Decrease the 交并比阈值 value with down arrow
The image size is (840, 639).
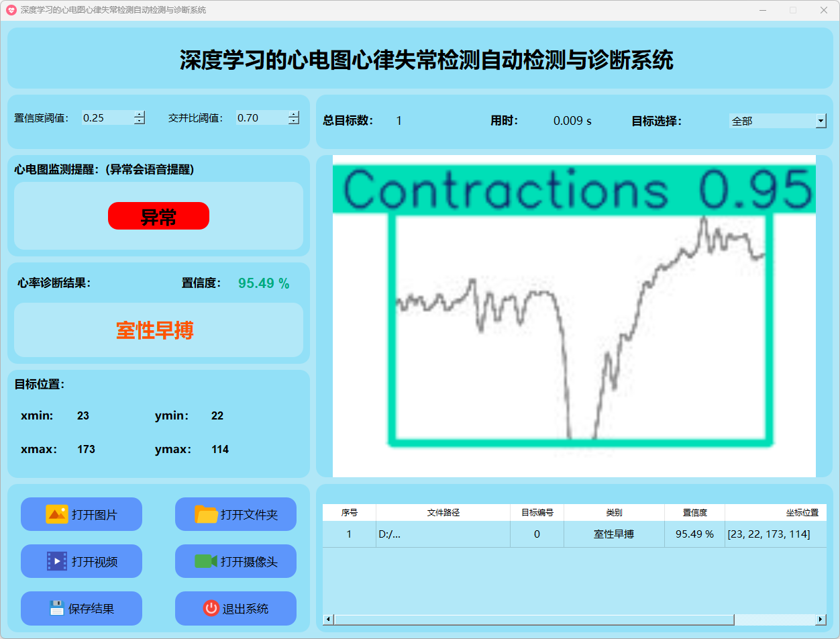293,121
